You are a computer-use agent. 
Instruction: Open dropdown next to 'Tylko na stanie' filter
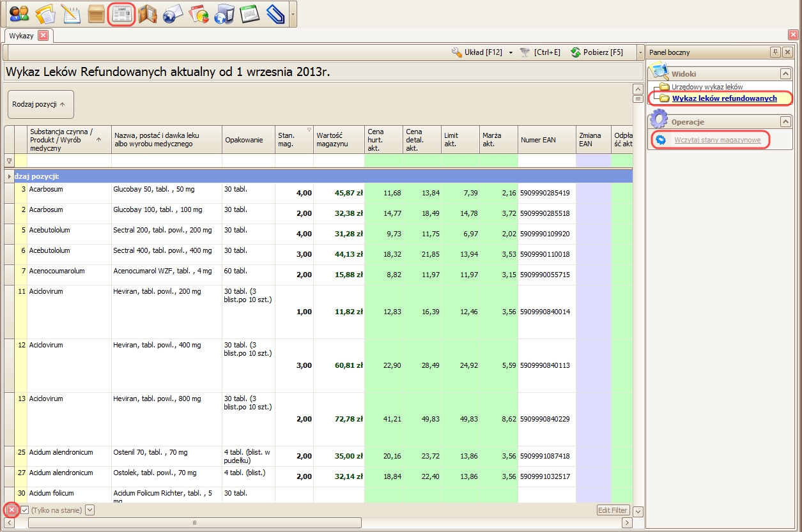[89, 510]
